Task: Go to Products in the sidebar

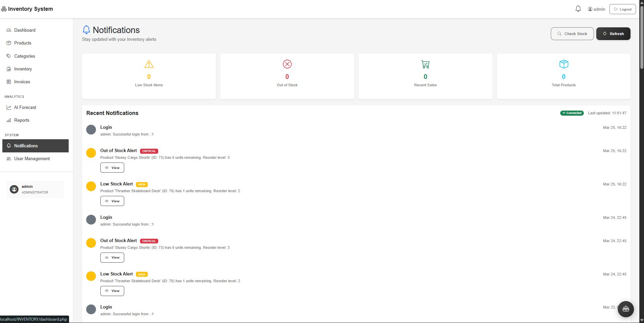Action: [23, 43]
